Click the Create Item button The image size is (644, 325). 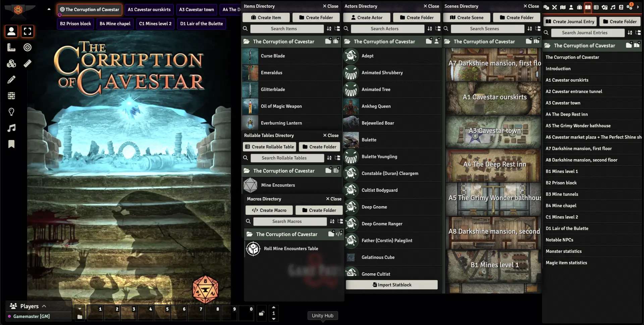pyautogui.click(x=266, y=17)
